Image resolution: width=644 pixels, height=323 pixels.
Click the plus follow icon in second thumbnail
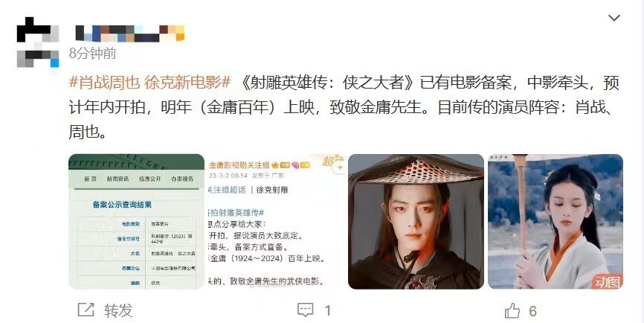coord(340,167)
